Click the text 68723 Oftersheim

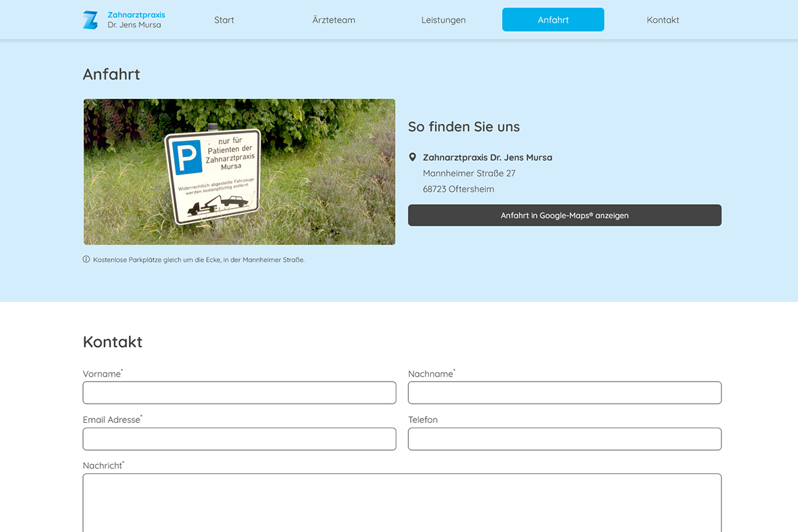pyautogui.click(x=458, y=190)
